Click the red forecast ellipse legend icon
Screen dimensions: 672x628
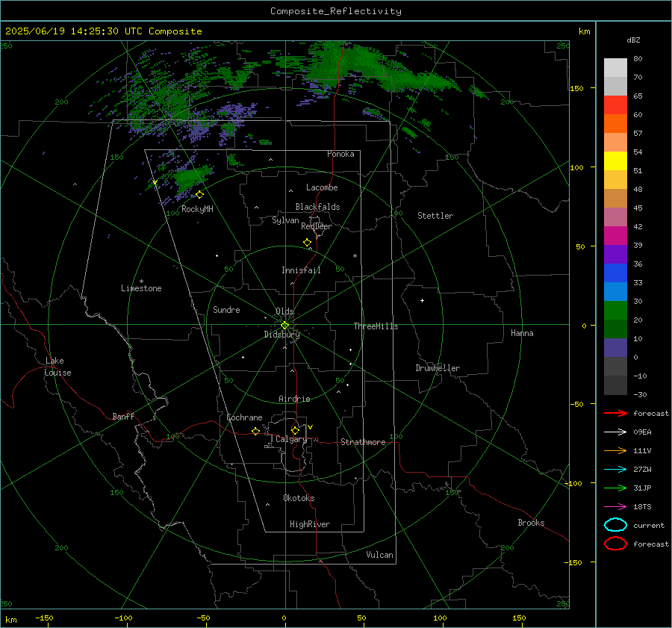coord(615,544)
